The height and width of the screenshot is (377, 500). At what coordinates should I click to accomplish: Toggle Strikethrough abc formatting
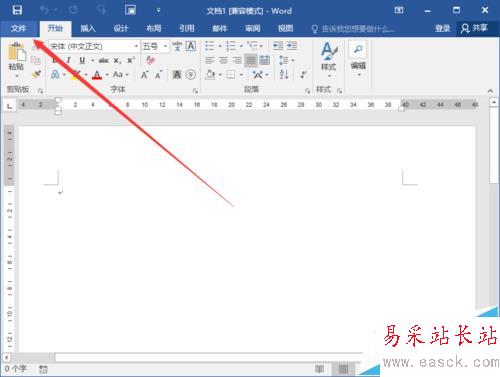tap(104, 60)
